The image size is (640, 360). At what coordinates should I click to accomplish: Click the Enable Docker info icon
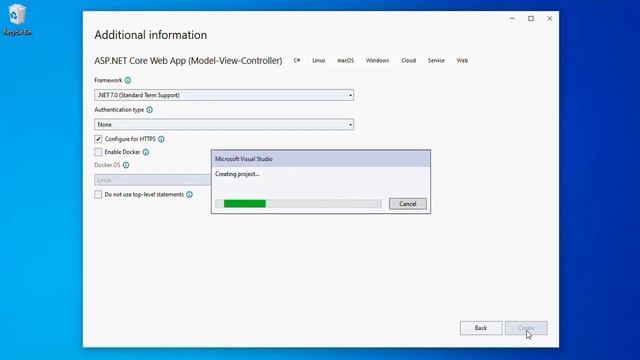146,152
